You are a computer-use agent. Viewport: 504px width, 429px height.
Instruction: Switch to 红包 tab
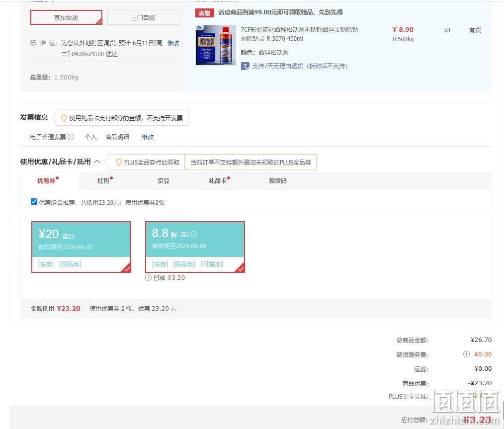pos(103,181)
